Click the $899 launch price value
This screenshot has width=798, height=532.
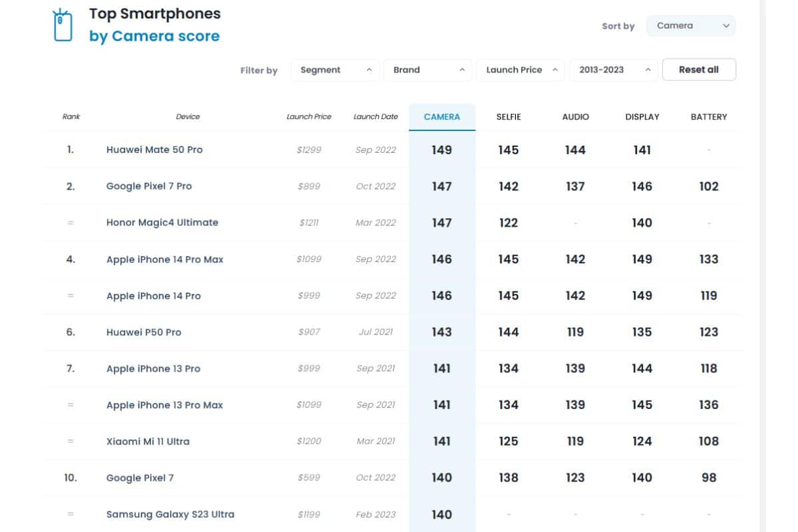click(309, 187)
